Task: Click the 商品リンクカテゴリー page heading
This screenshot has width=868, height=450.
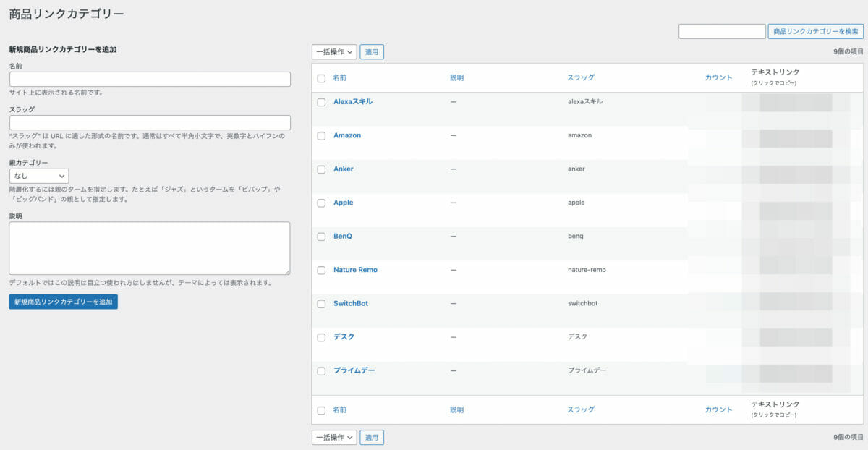Action: tap(67, 14)
